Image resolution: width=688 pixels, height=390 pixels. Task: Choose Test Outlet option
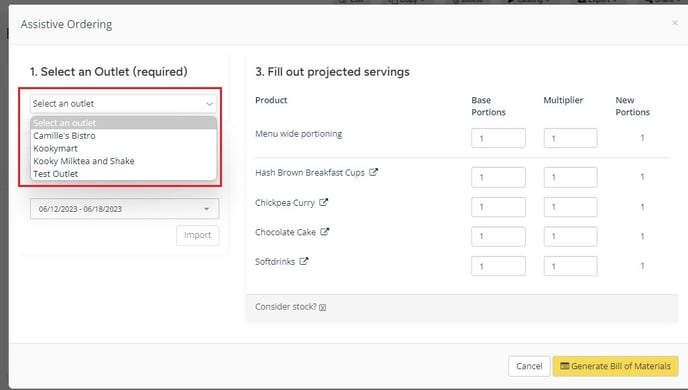pyautogui.click(x=124, y=174)
